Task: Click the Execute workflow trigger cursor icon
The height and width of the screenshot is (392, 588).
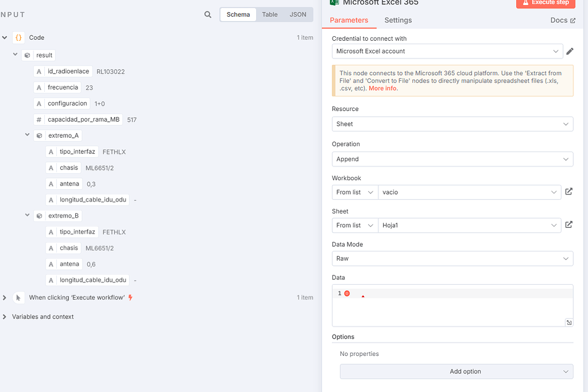Action: [x=19, y=298]
